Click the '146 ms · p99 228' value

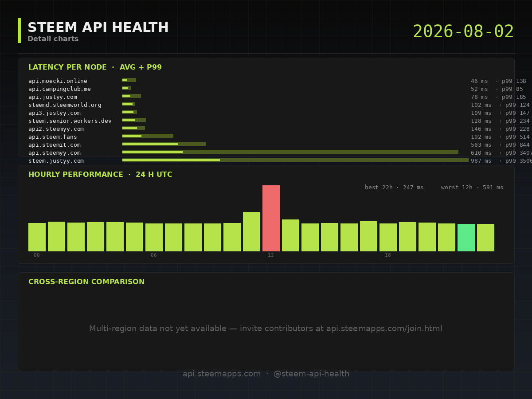pyautogui.click(x=500, y=129)
